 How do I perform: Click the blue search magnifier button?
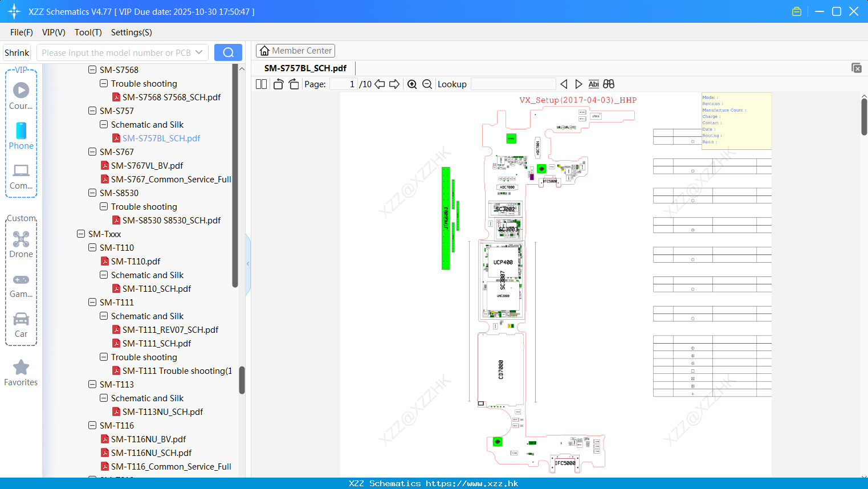pyautogui.click(x=227, y=52)
